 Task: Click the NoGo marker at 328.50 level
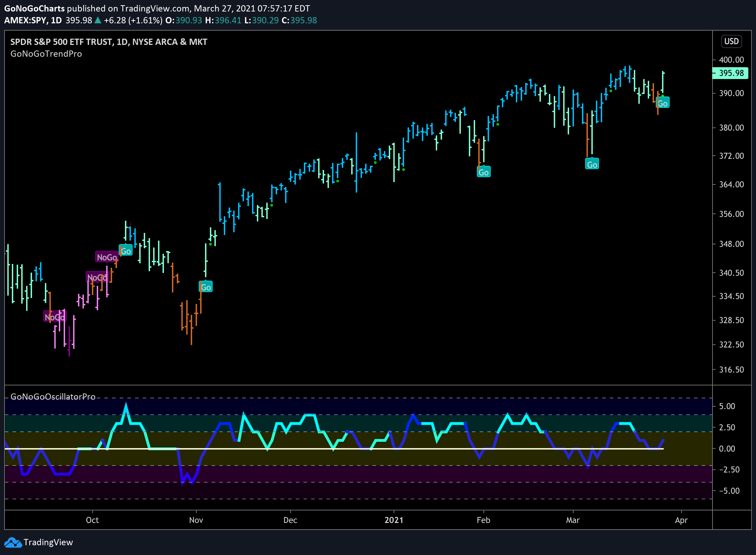click(x=55, y=317)
